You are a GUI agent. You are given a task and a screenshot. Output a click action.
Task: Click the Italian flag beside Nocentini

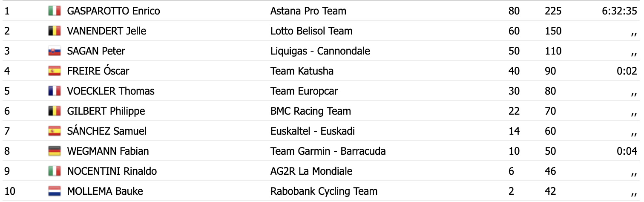[x=54, y=171]
